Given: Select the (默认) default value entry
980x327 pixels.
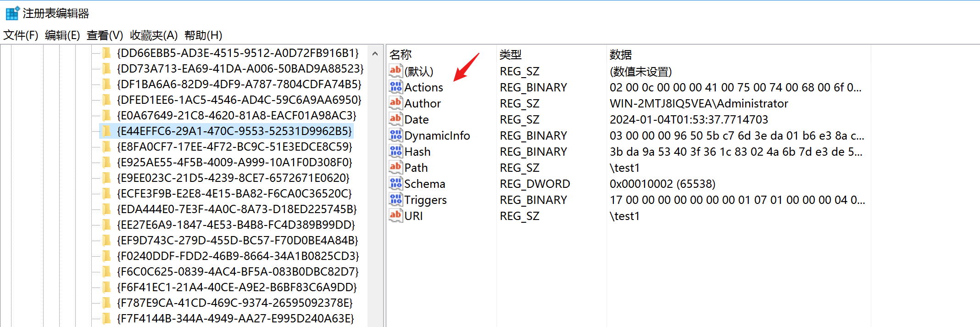Looking at the screenshot, I should tap(419, 71).
